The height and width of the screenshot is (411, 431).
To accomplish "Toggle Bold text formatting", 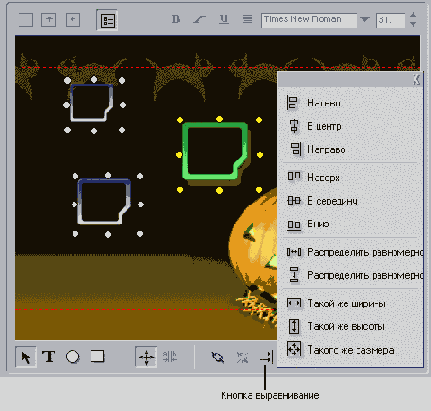I will (176, 19).
